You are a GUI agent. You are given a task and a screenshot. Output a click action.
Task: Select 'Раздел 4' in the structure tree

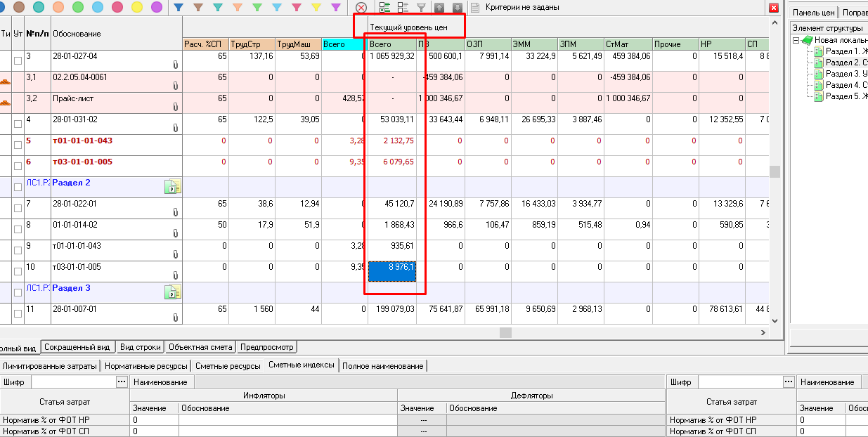(846, 85)
